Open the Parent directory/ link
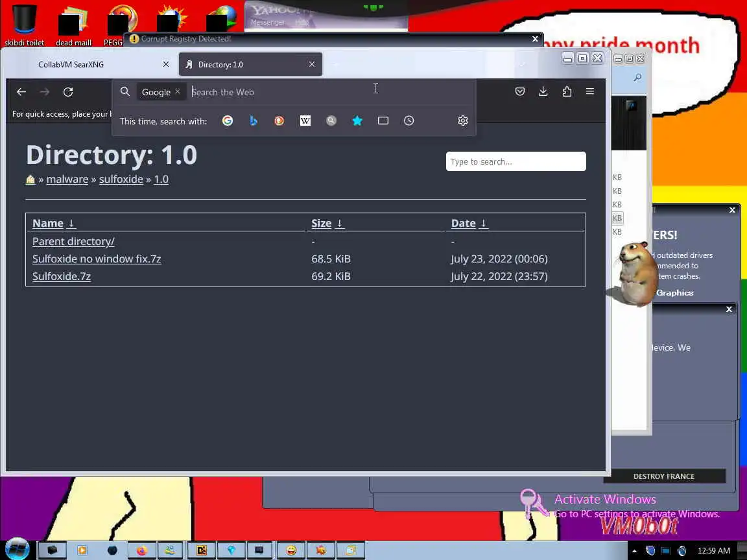This screenshot has height=560, width=747. point(73,241)
